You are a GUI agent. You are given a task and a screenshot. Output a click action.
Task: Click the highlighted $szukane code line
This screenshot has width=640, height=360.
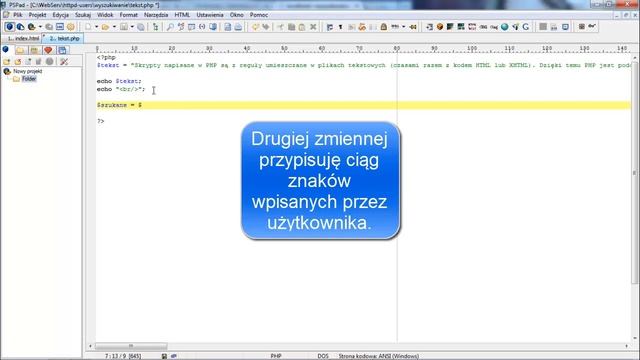[x=363, y=105]
